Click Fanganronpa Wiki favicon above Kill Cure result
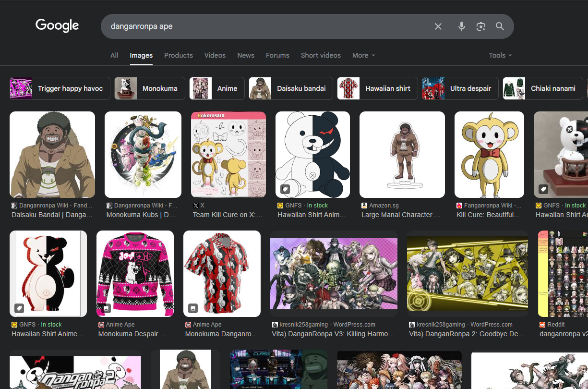This screenshot has width=588, height=389. [x=459, y=205]
